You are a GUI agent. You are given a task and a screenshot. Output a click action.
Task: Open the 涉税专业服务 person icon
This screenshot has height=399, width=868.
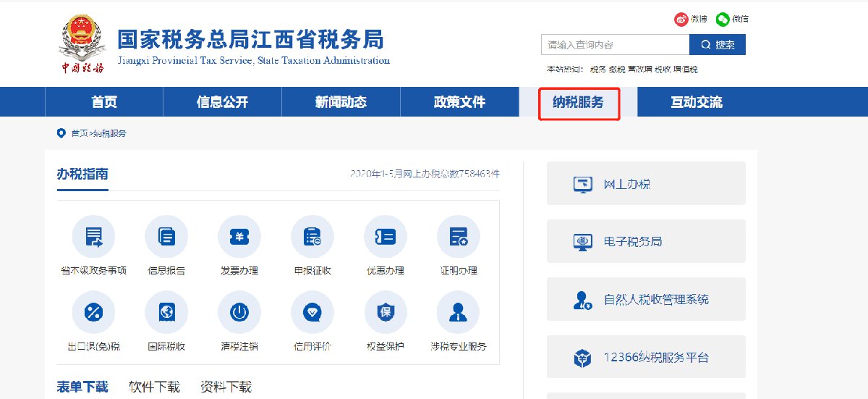point(459,313)
